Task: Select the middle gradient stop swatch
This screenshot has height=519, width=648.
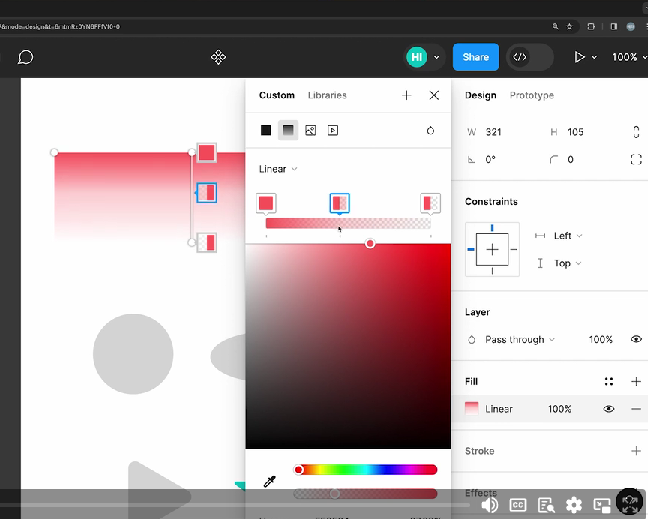Action: (x=340, y=203)
